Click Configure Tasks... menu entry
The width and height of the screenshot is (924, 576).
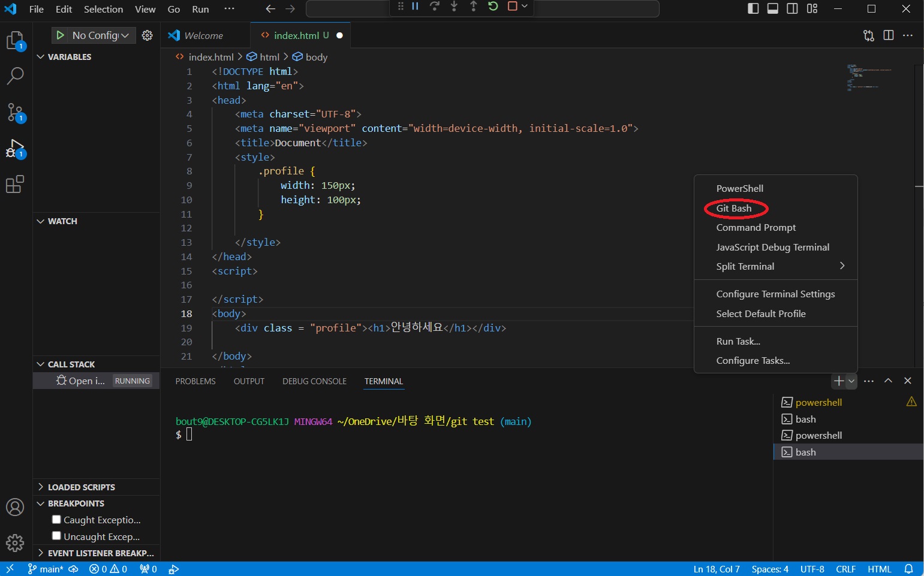click(776, 360)
